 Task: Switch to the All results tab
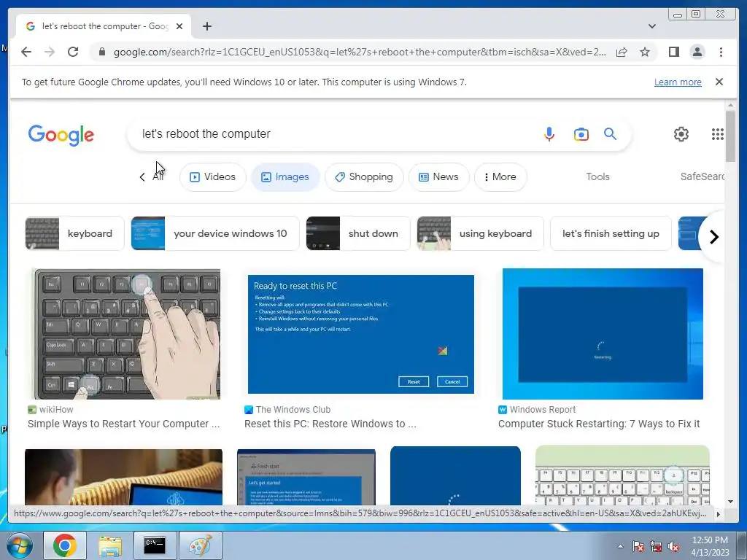[158, 176]
